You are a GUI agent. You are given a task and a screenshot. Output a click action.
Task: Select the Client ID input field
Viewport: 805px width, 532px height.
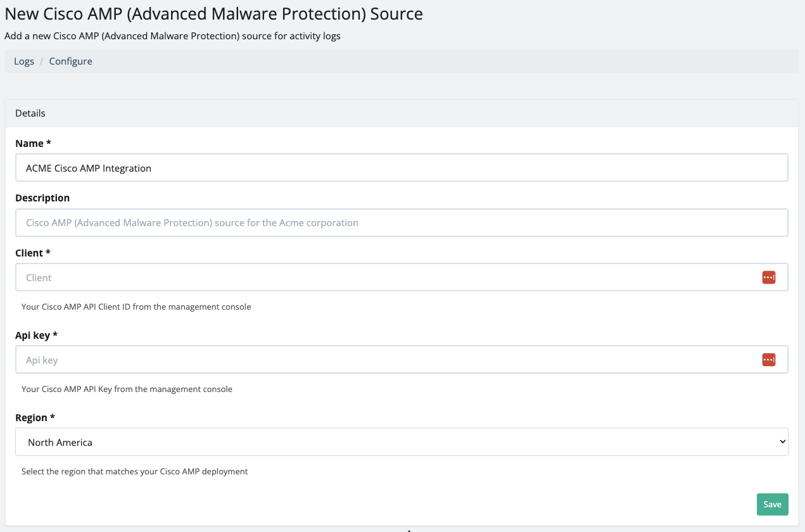click(386, 277)
